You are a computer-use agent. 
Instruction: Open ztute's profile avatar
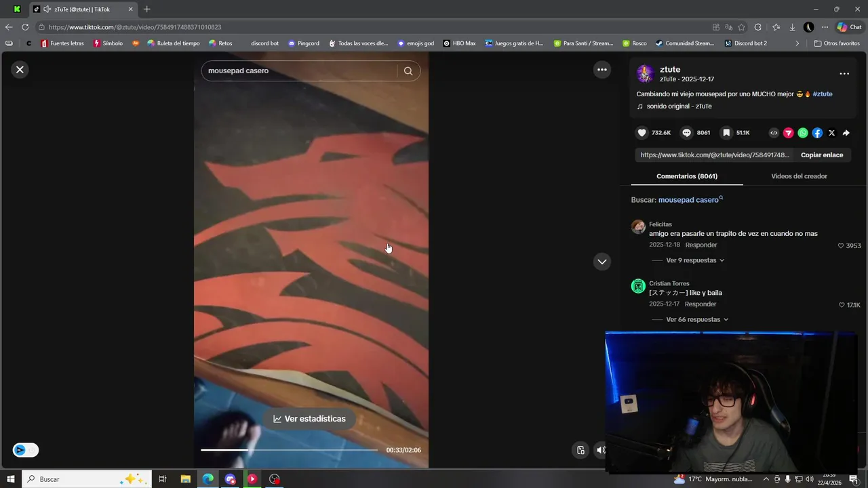(x=646, y=74)
